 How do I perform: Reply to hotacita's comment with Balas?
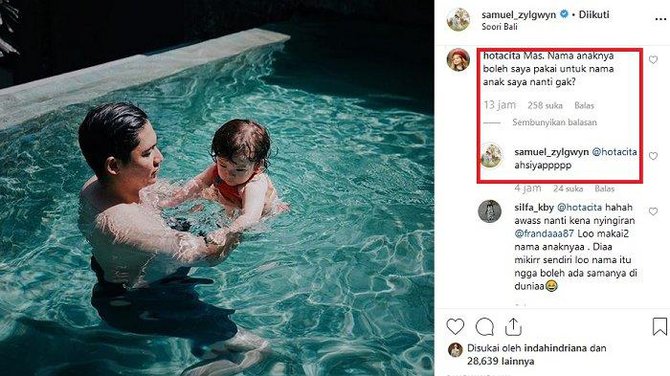(584, 106)
